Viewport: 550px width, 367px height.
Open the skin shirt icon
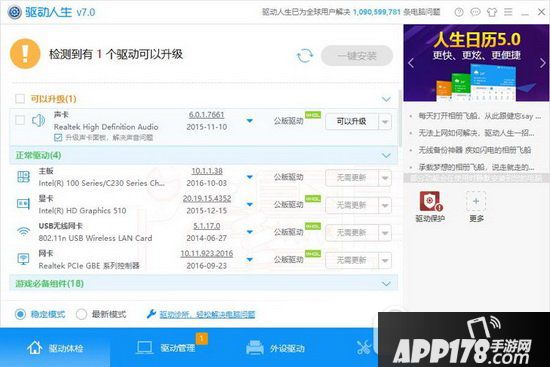tap(492, 12)
